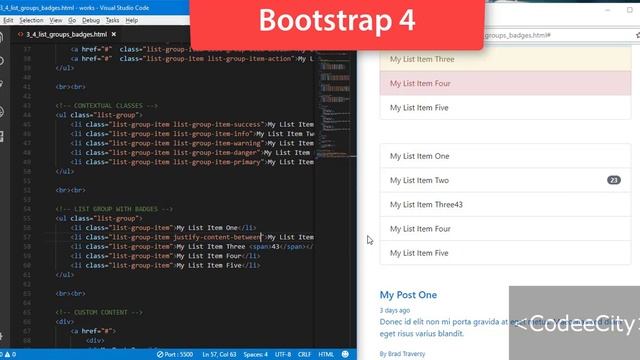Click the a href="#" line under CUSTOM CONTENT
This screenshot has height=360, width=640.
(93, 331)
